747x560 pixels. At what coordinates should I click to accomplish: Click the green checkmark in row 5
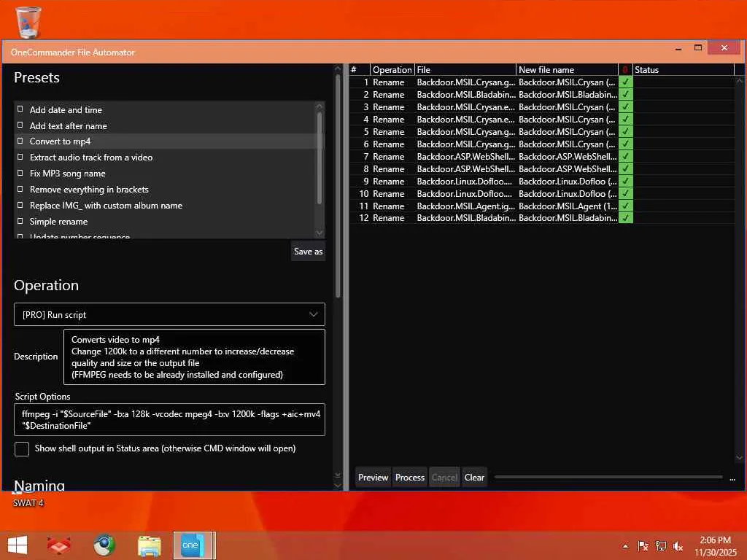625,131
